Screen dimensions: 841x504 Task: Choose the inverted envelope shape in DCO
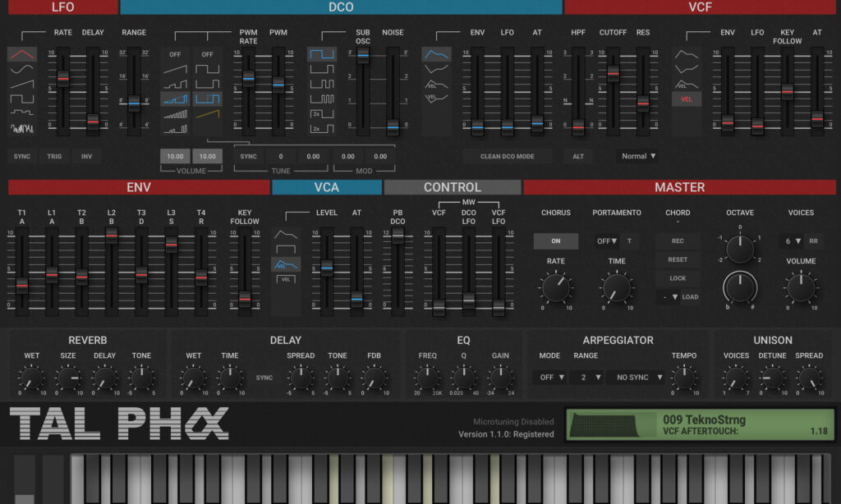point(436,70)
